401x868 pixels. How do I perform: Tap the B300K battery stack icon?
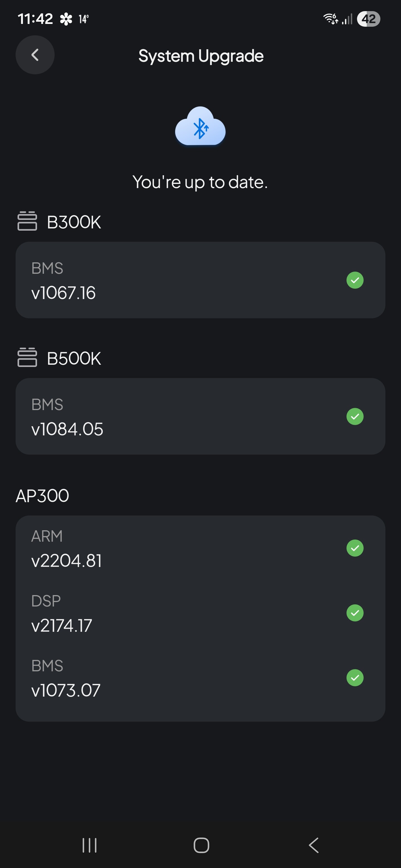coord(27,221)
